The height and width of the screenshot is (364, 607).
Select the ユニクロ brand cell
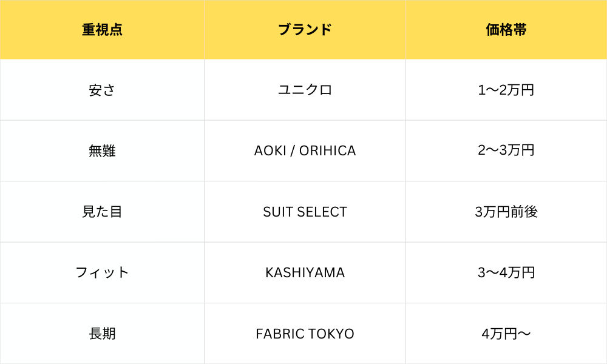305,90
